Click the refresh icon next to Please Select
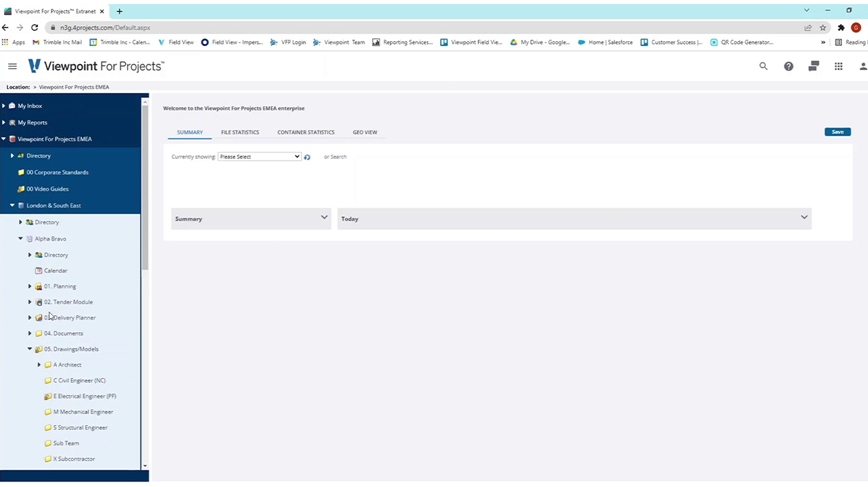This screenshot has width=868, height=487. [307, 157]
